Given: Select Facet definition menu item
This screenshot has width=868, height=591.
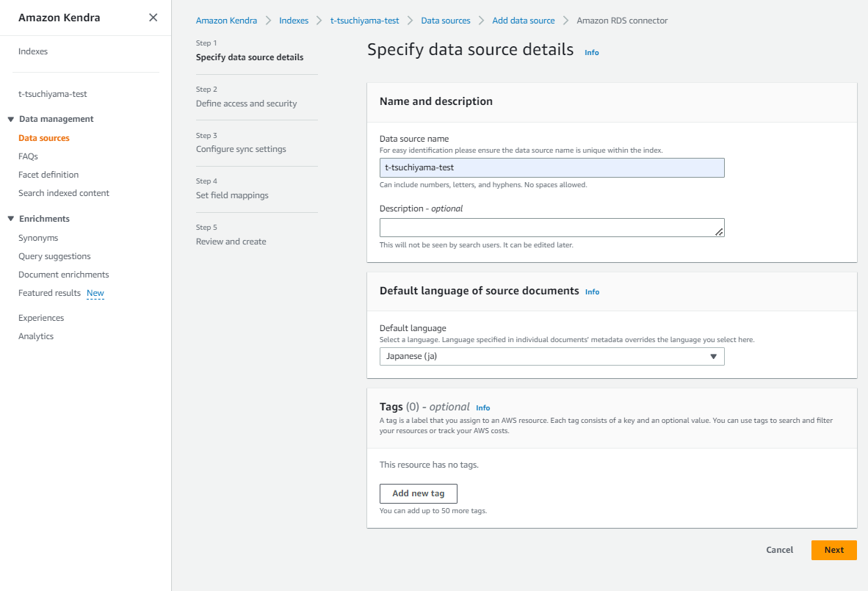Looking at the screenshot, I should pyautogui.click(x=48, y=175).
